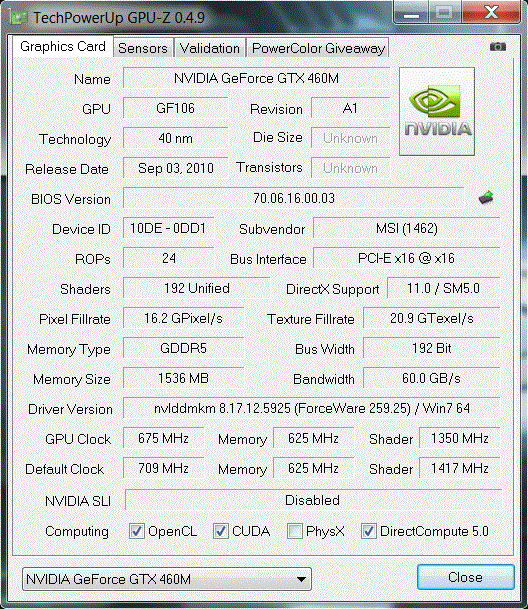
Task: Click the 'Computing' label text
Action: pos(77,531)
